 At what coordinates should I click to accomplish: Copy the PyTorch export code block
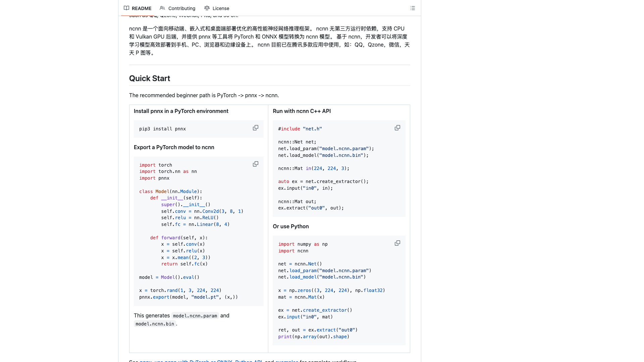coord(256,164)
